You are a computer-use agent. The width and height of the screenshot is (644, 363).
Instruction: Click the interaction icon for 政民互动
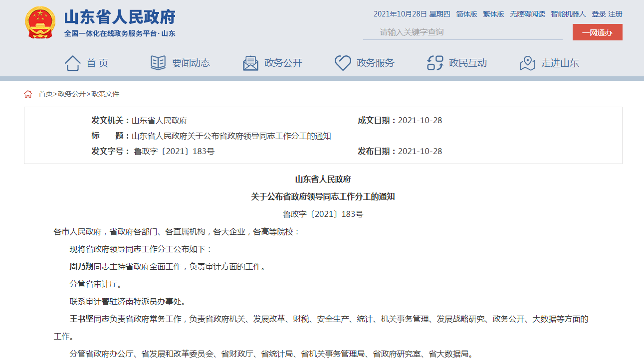tap(435, 63)
